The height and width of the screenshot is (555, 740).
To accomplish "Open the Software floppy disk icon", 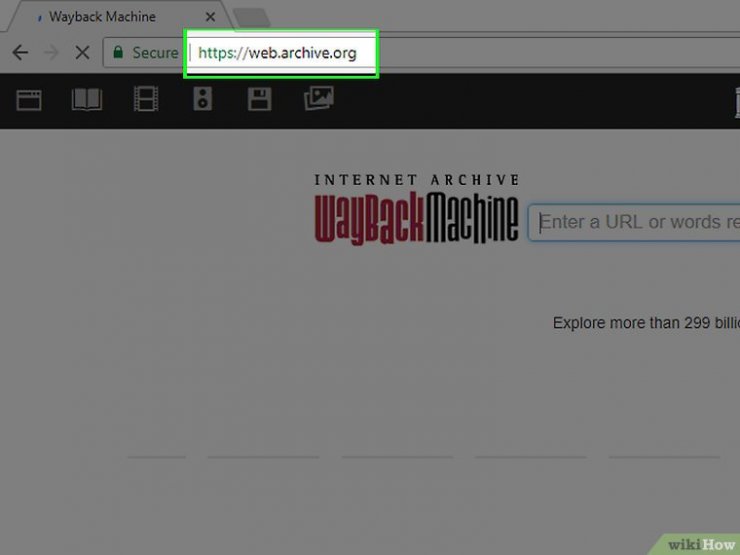I will [x=260, y=99].
